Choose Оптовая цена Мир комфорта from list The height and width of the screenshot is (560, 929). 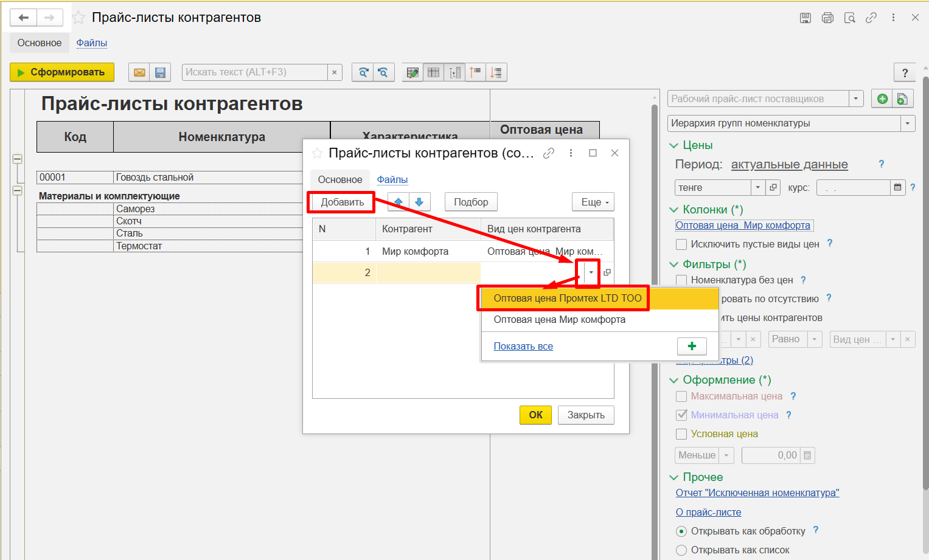(559, 320)
